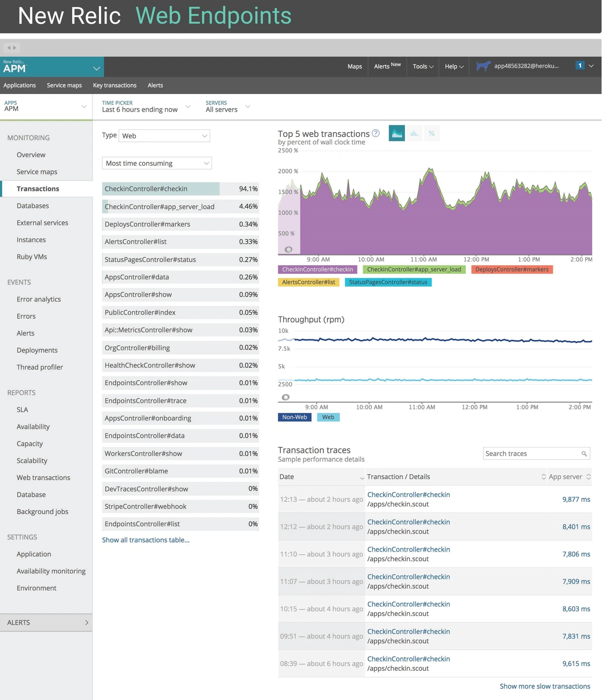Toggle the CheckinController#app_server_load chart legend series
The width and height of the screenshot is (603, 700).
414,270
